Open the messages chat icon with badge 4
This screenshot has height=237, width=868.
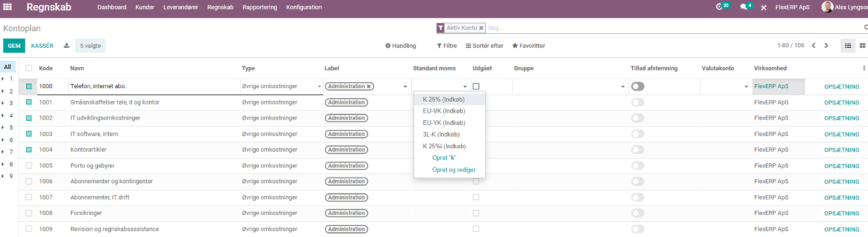point(744,7)
